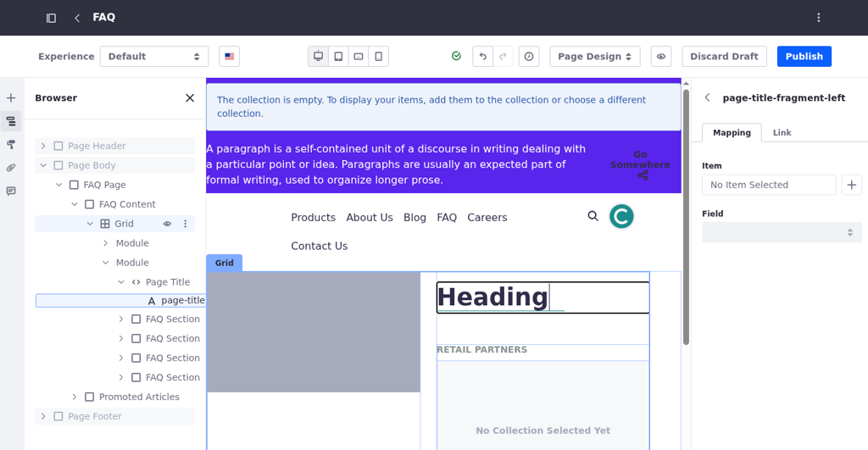Select the Promoted Articles tree item
868x450 pixels.
pyautogui.click(x=139, y=397)
